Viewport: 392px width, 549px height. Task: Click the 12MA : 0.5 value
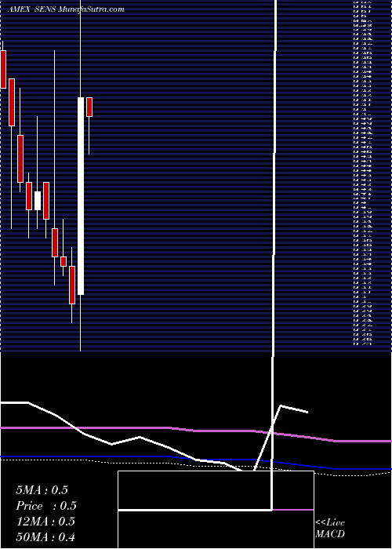(x=45, y=522)
